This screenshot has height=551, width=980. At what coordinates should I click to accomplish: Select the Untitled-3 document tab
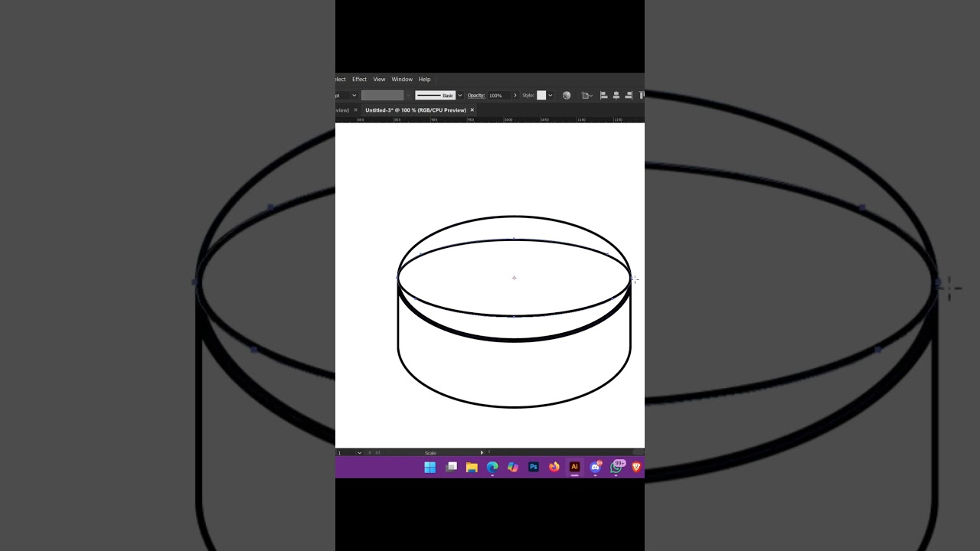pos(416,110)
